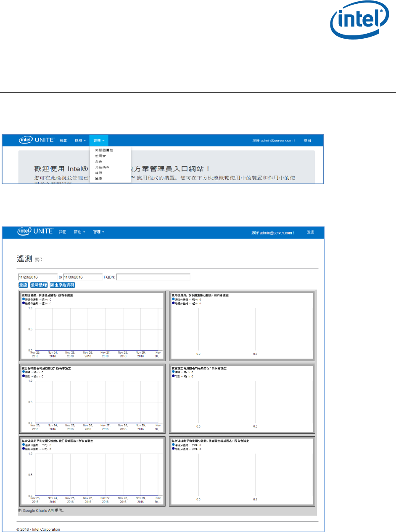Image resolution: width=396 pixels, height=532 pixels.
Task: Click the Intel UNITE logo on the 遙測 page
Action: coord(35,231)
